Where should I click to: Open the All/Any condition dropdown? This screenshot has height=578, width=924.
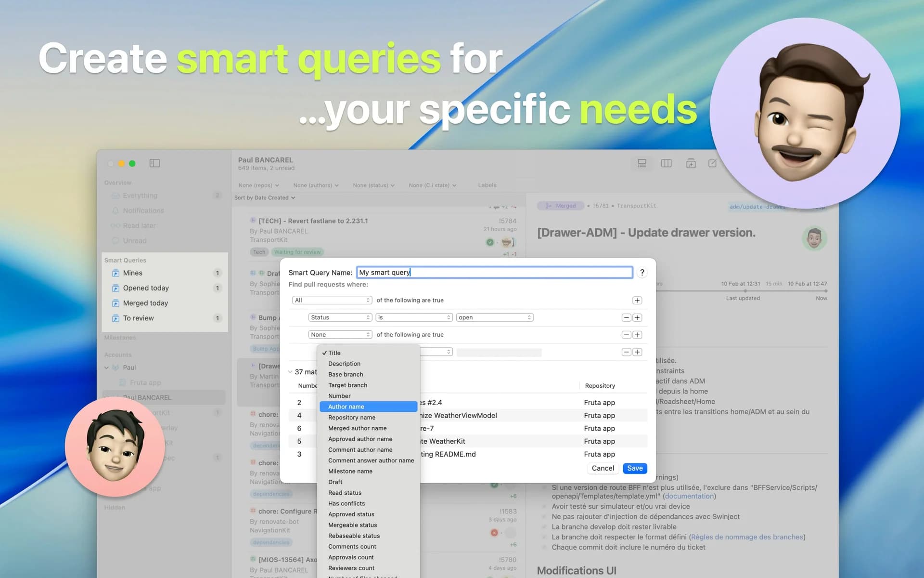click(x=332, y=300)
